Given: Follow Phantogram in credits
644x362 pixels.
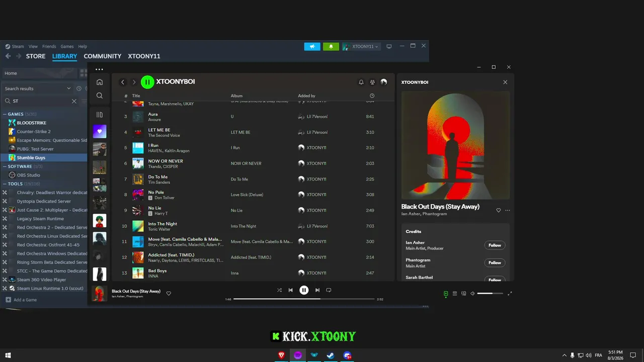Looking at the screenshot, I should point(495,262).
